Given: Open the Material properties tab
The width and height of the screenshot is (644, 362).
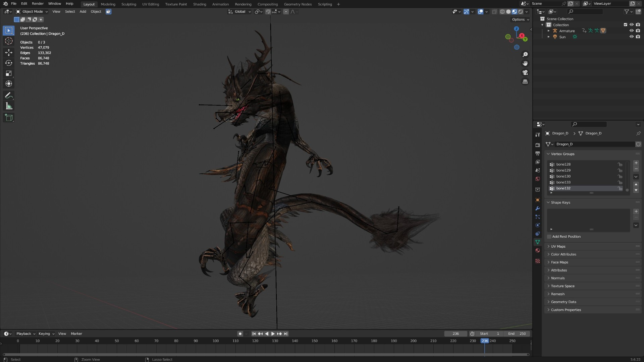Looking at the screenshot, I should point(538,250).
